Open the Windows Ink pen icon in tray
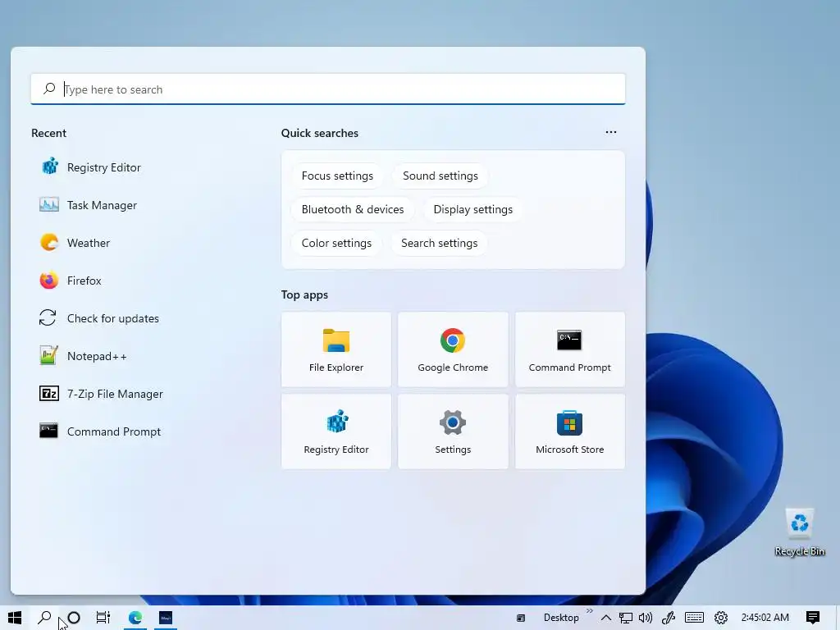 (x=668, y=618)
